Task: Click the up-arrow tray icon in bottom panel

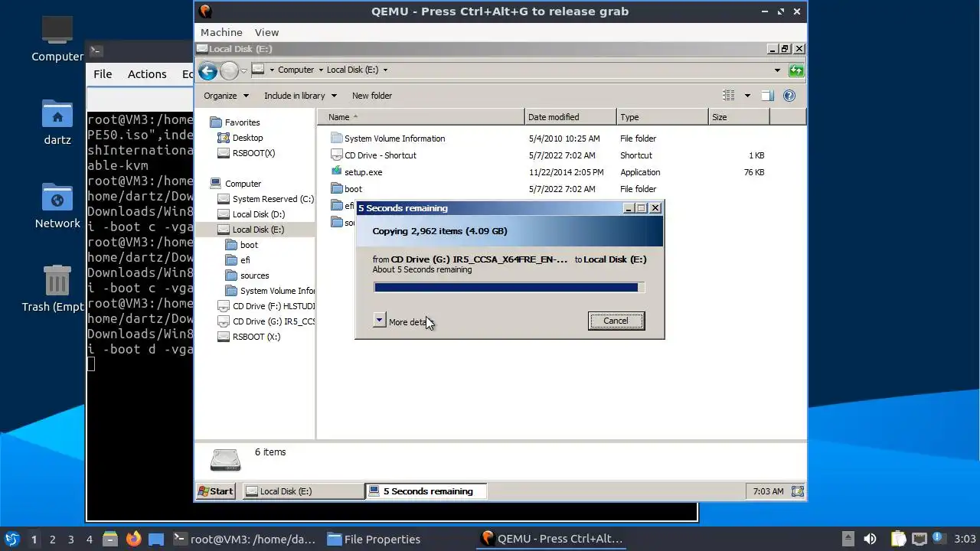Action: (848, 539)
